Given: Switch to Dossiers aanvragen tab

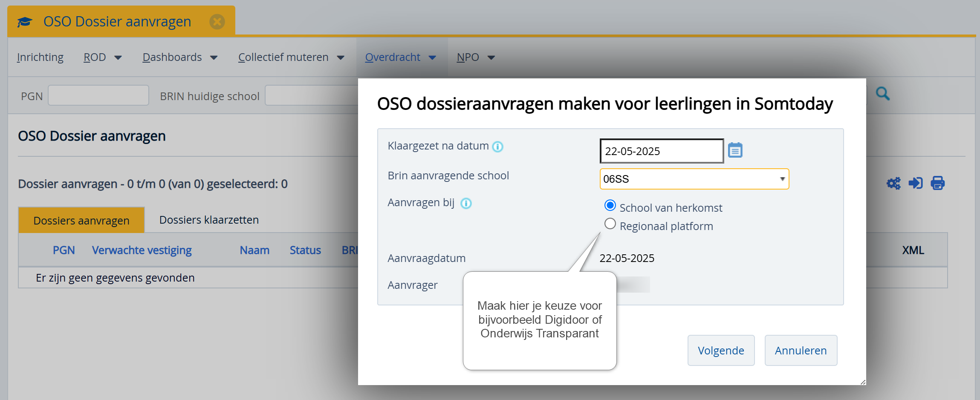Looking at the screenshot, I should (81, 220).
